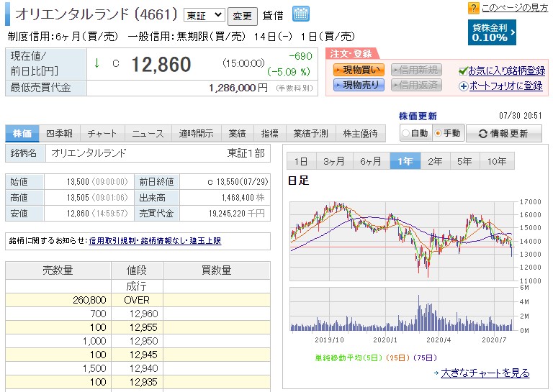Viewport: 553px width, 392px height.
Task: Click the 情報更新 refresh button
Action: coord(503,134)
